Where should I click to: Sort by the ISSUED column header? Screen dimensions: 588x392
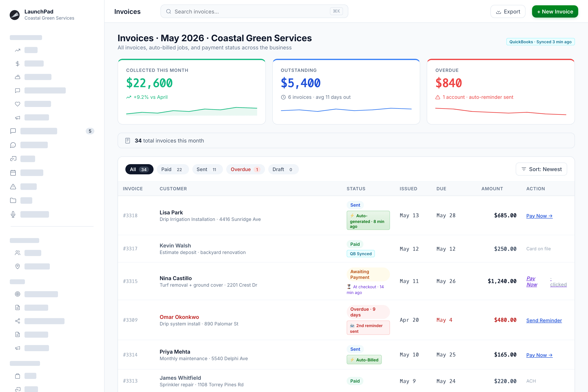(408, 189)
